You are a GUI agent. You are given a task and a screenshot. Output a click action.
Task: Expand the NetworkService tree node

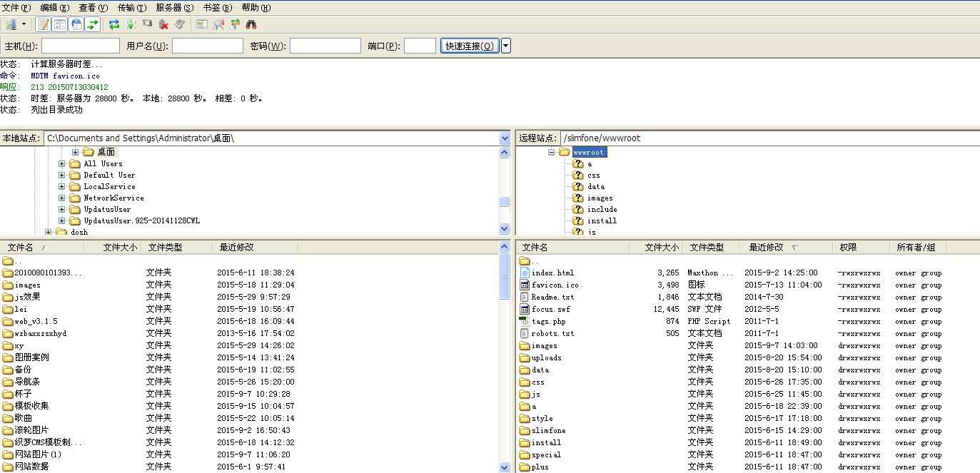click(x=62, y=198)
